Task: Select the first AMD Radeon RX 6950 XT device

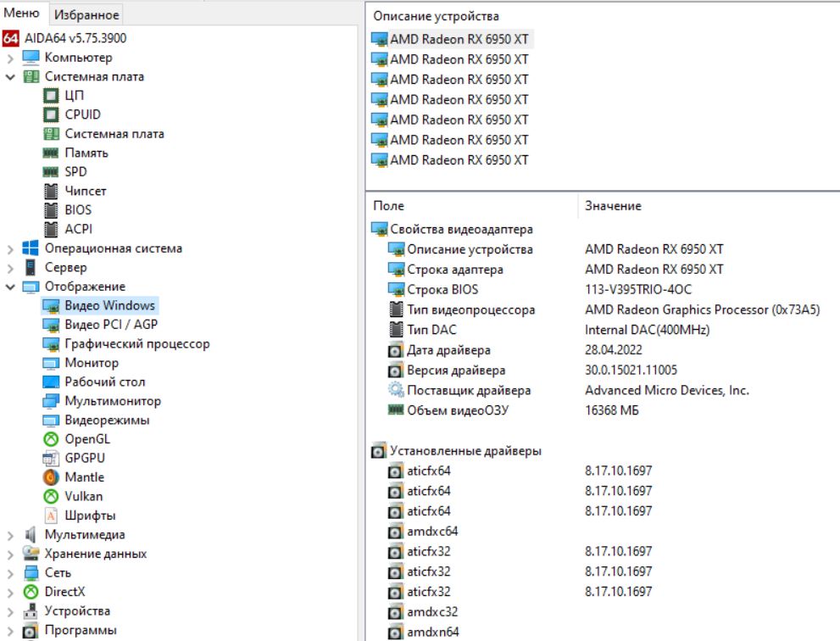Action: (459, 39)
